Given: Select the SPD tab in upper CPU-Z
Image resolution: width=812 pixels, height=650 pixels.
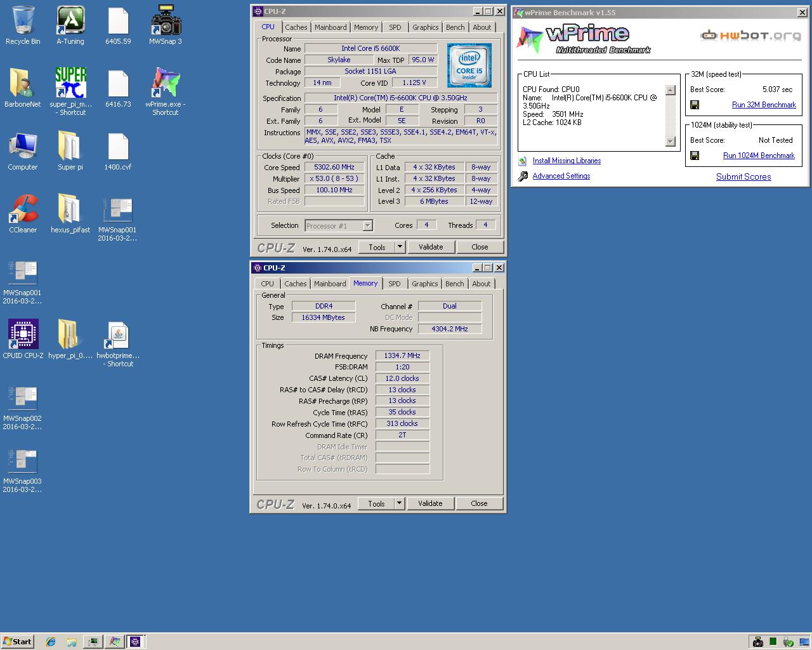Looking at the screenshot, I should point(395,27).
